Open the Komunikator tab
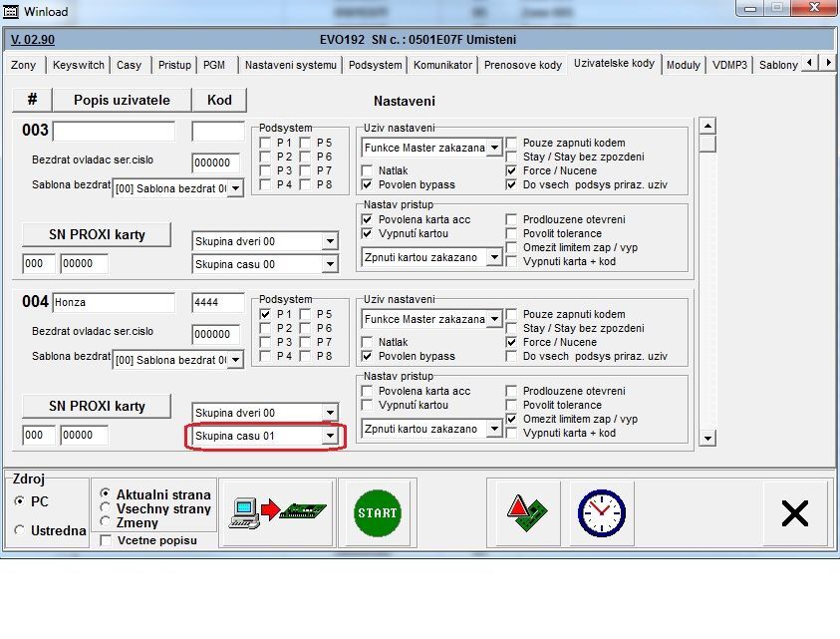Viewport: 840px width, 639px height. (442, 65)
